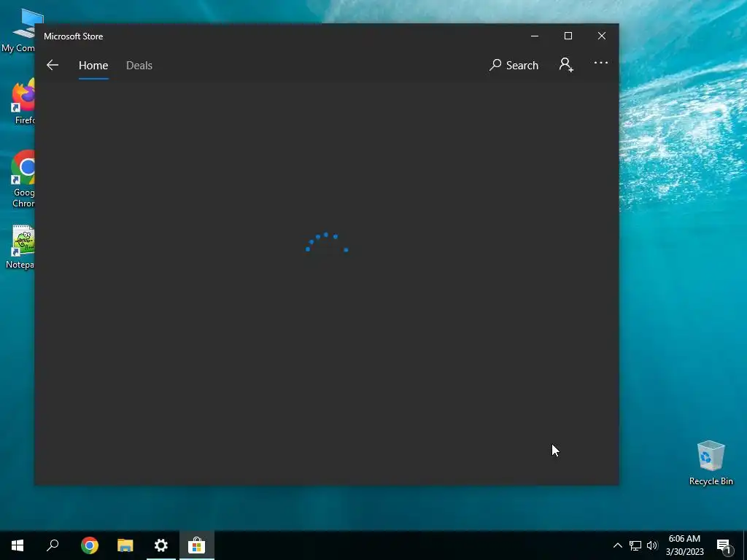Switch to Settings in the taskbar
The image size is (747, 560).
coord(161,545)
